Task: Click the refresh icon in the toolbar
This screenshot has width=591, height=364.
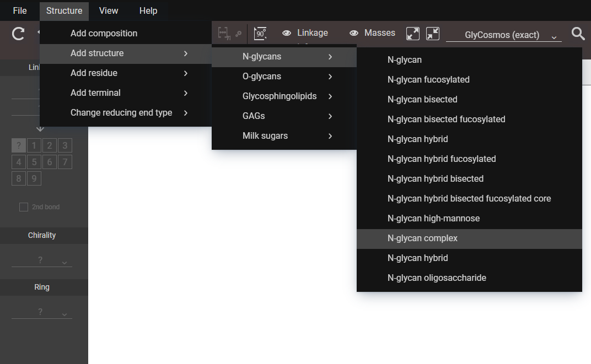Action: click(x=18, y=34)
